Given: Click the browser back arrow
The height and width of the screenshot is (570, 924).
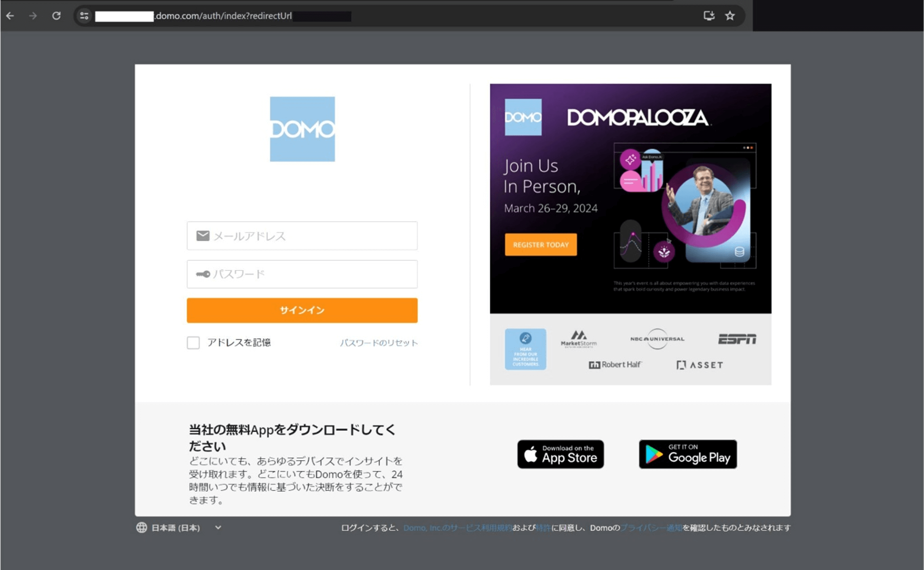Looking at the screenshot, I should (10, 16).
